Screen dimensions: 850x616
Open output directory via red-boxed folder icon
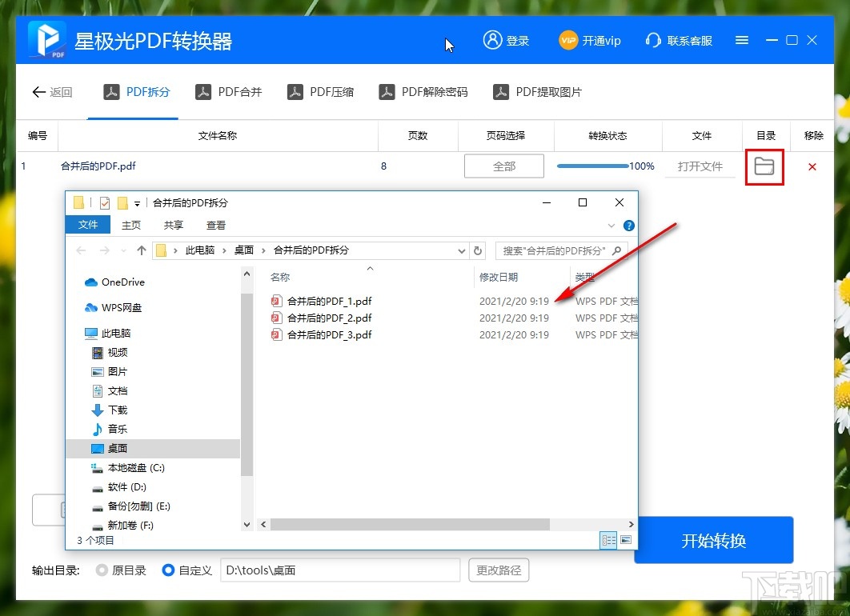tap(764, 166)
